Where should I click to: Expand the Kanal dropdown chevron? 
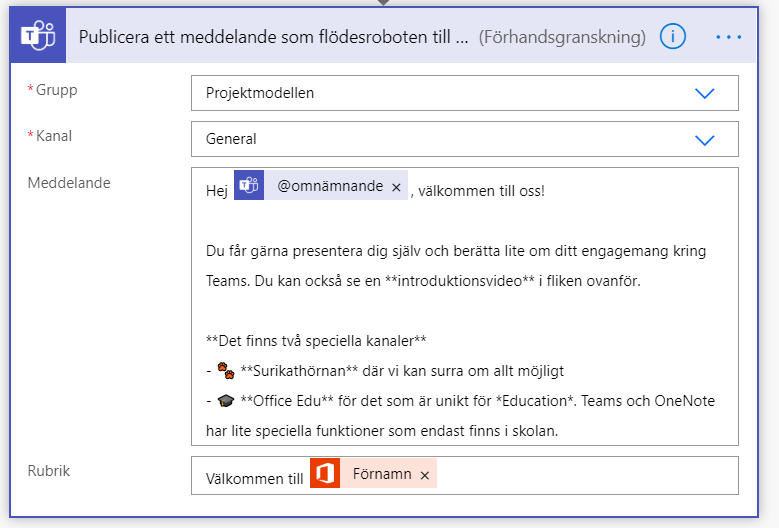click(x=704, y=140)
